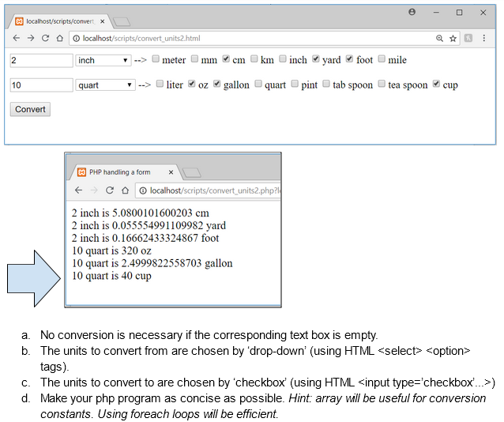
Task: Click result line '10 quart is 40 cup'
Action: pyautogui.click(x=111, y=276)
